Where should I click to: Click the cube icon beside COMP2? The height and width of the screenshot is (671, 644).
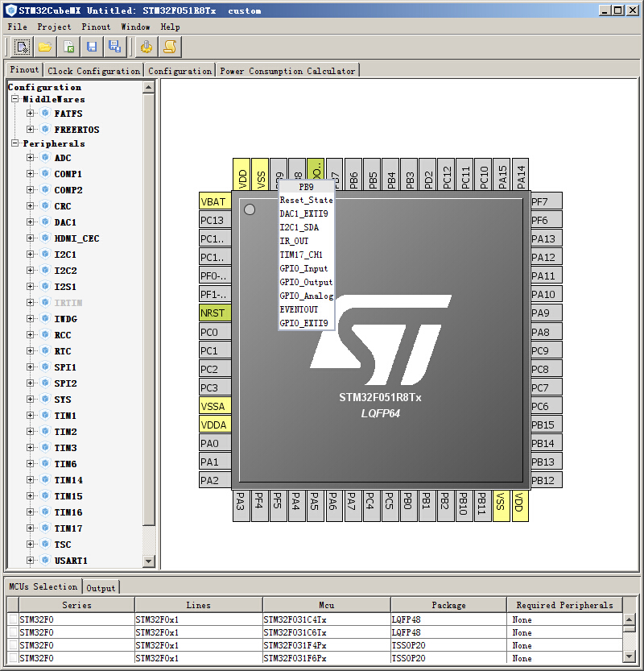click(x=45, y=189)
